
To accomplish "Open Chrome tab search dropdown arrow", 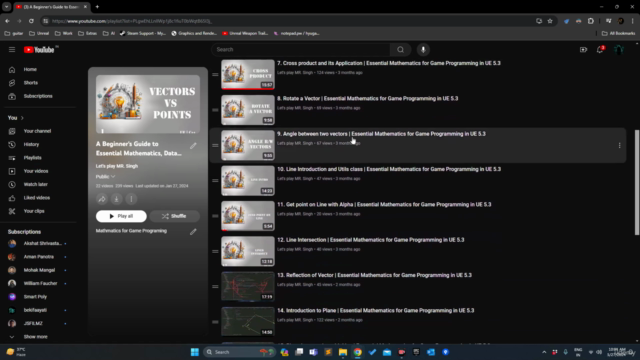I will (x=7, y=7).
